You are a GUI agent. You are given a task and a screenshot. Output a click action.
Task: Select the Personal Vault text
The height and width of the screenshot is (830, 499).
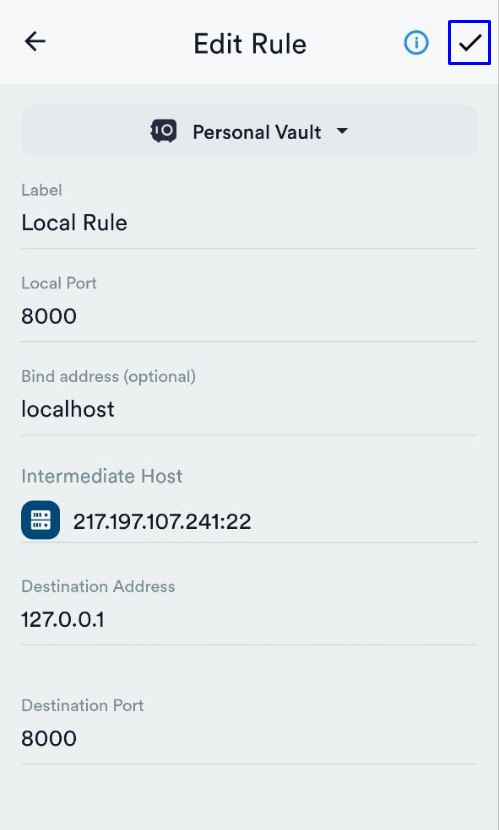coord(257,132)
